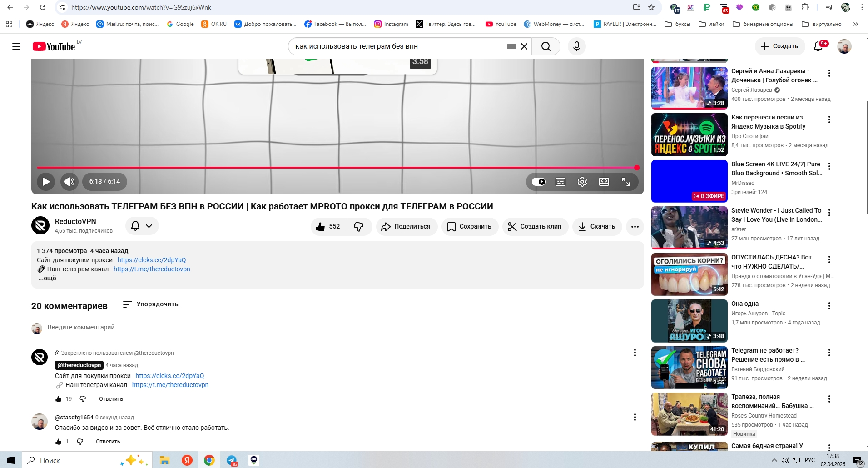This screenshot has height=468, width=868.
Task: Toggle the autoplay switch in player
Action: 539,182
